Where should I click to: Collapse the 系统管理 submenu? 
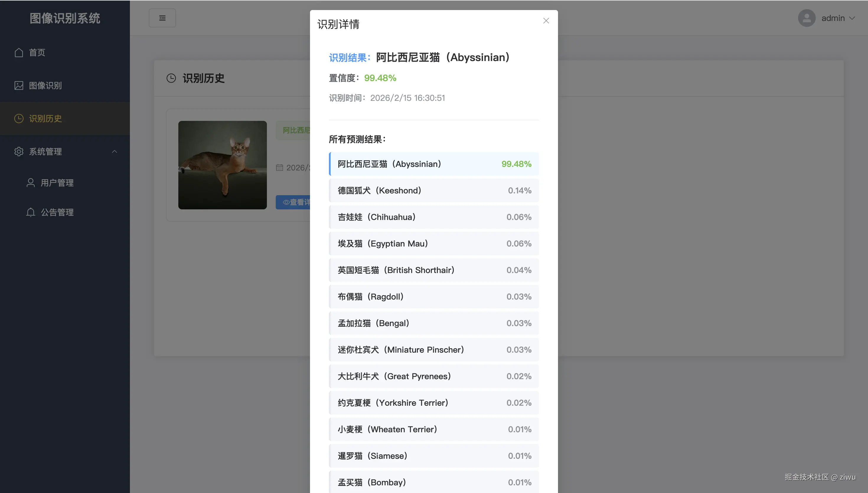114,151
